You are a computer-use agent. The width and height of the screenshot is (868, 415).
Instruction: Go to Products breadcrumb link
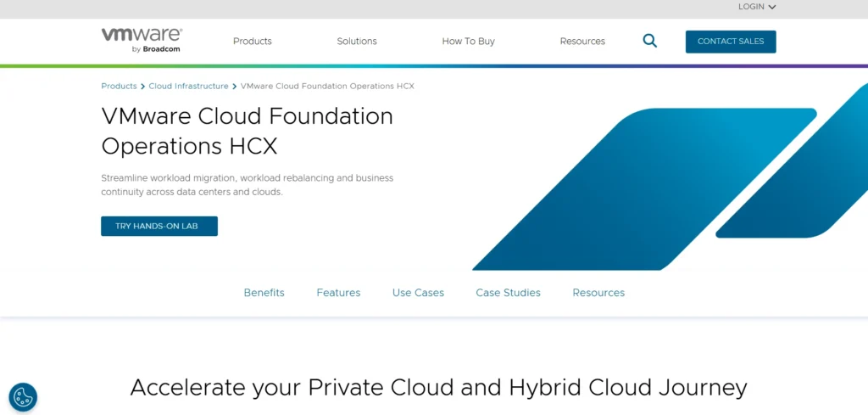tap(119, 87)
